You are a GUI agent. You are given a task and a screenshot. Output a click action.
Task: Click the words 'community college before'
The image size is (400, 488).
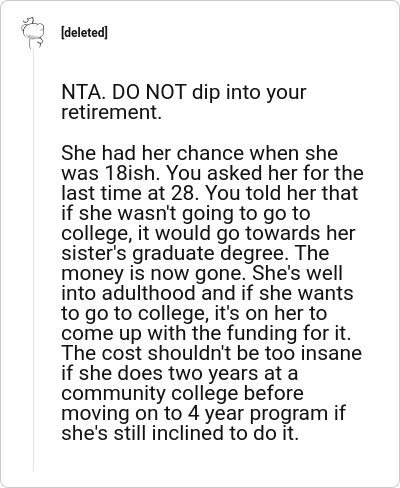(x=182, y=393)
